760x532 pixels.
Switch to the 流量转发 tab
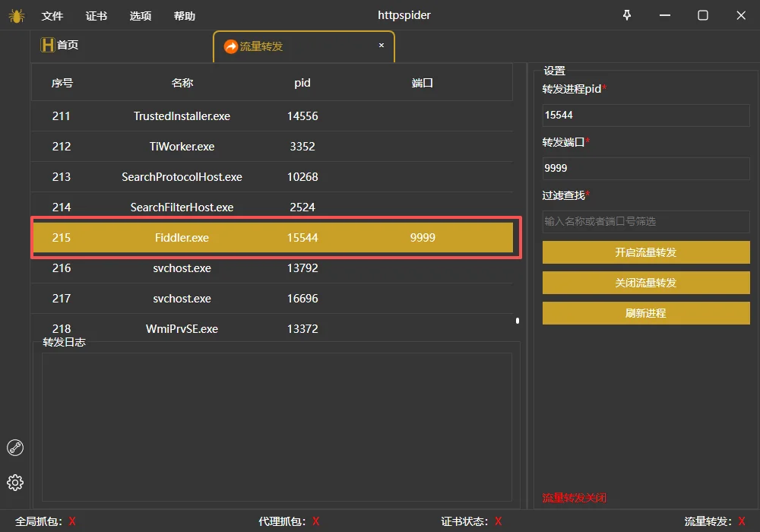(304, 47)
